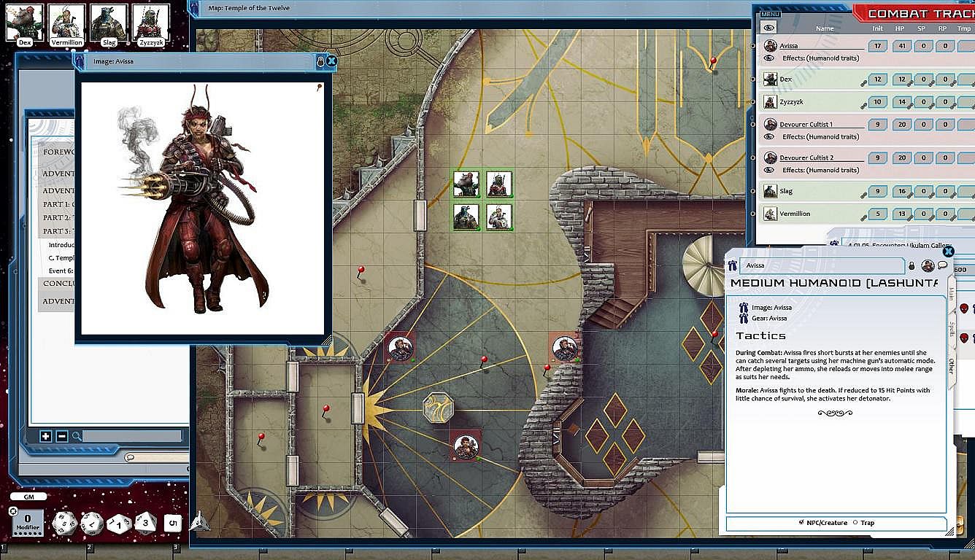Click Zyzzyzk's HP value 14

pos(902,102)
